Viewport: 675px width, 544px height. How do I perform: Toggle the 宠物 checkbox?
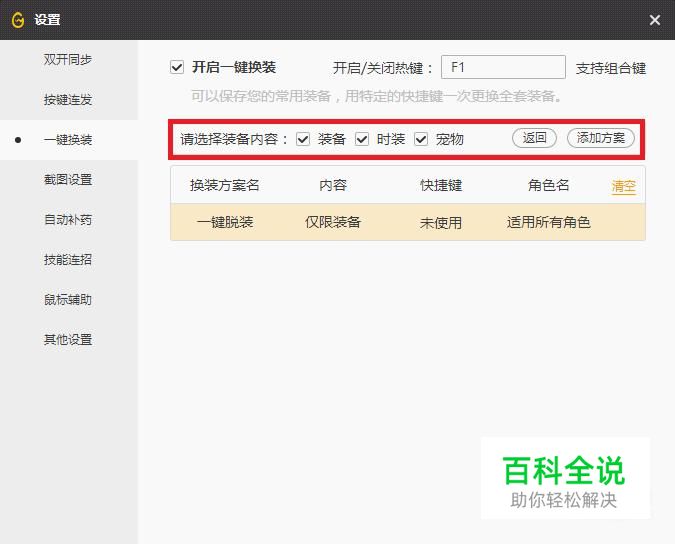421,139
